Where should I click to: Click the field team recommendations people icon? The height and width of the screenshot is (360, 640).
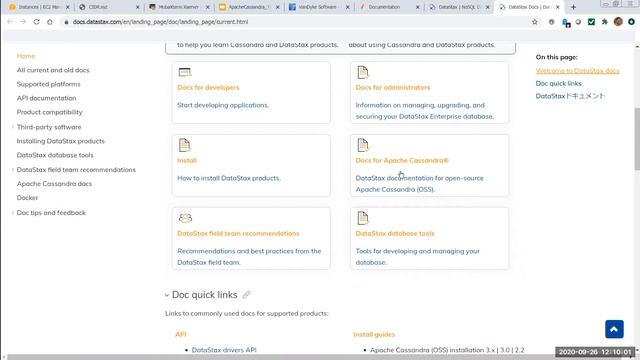(x=185, y=218)
